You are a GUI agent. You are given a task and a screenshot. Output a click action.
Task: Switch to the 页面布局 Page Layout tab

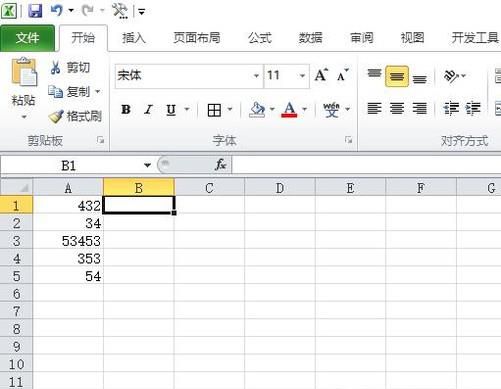coord(197,38)
